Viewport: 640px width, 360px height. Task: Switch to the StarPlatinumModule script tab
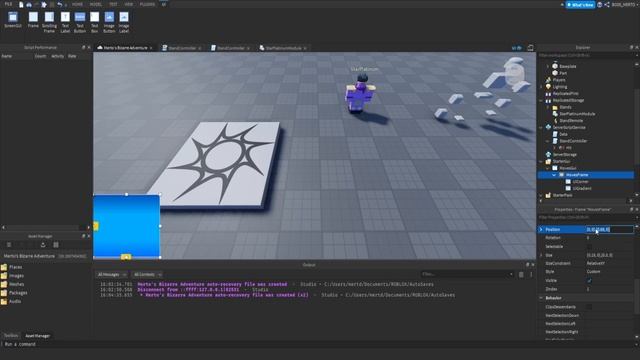click(283, 48)
